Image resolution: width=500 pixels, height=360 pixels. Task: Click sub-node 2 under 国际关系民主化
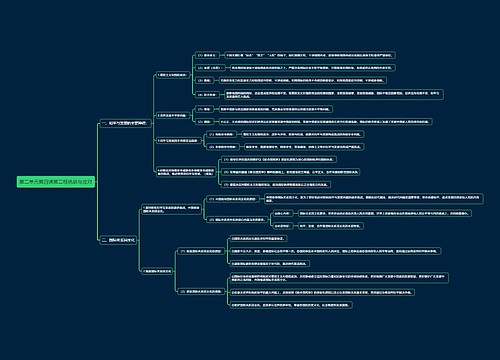157,271
